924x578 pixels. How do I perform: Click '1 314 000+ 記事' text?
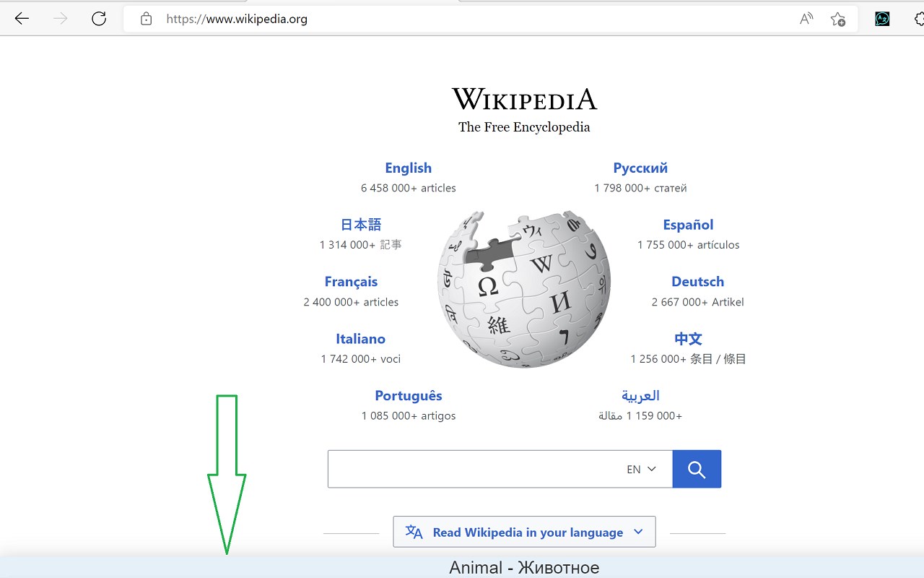coord(360,245)
